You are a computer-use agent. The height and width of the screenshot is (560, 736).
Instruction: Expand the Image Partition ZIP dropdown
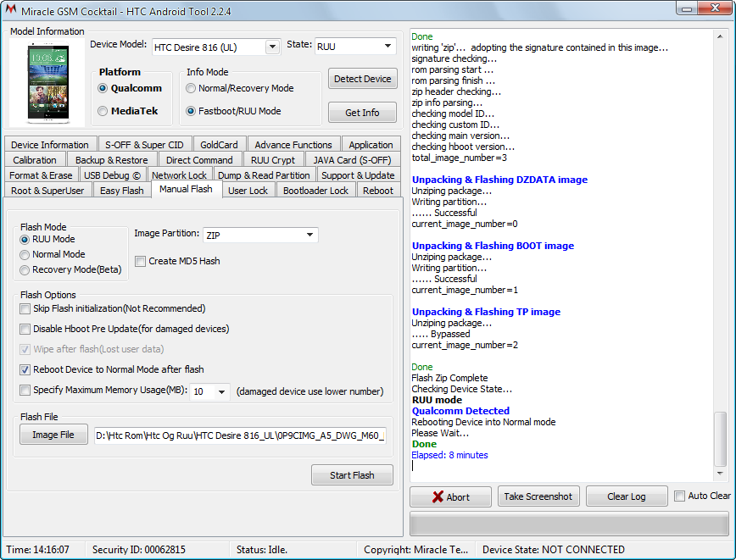click(x=309, y=235)
